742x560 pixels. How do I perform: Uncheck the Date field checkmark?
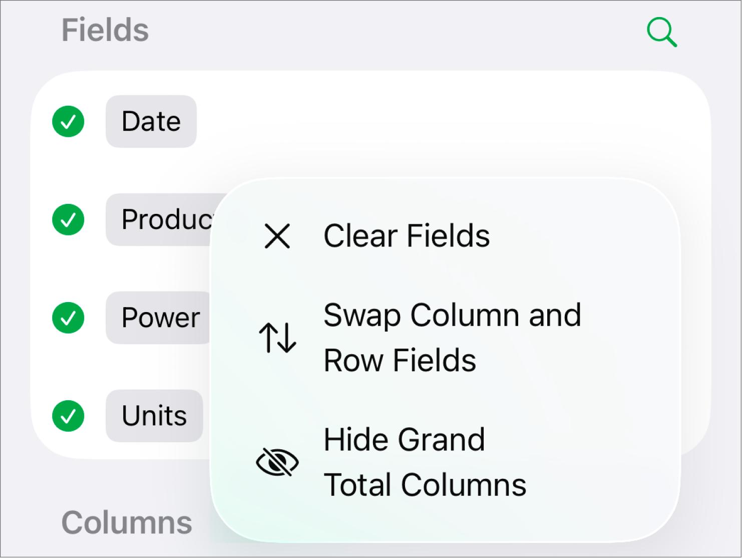click(68, 121)
